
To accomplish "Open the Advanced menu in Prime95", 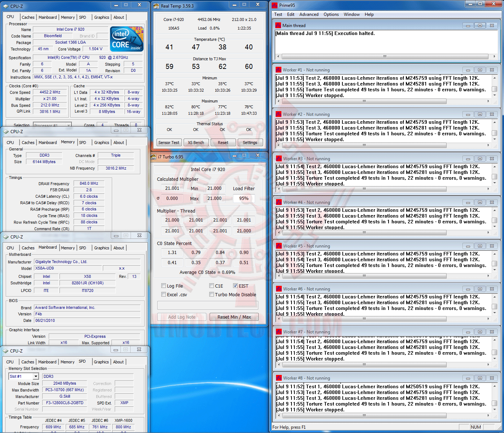I will pos(309,14).
